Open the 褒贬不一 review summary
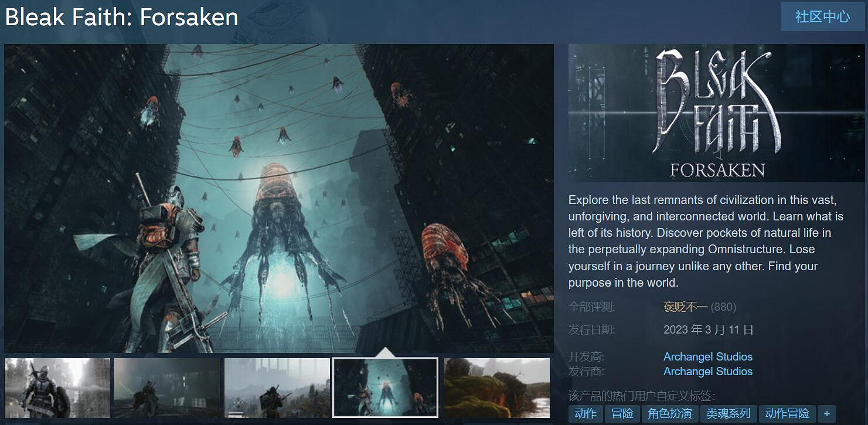The image size is (868, 425). click(x=685, y=307)
